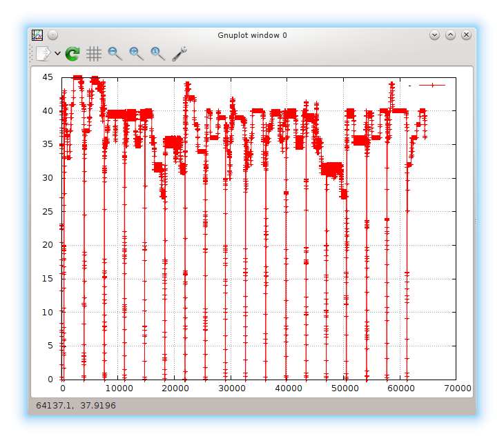Click the copy/export document icon
The height and width of the screenshot is (443, 504).
[x=43, y=54]
